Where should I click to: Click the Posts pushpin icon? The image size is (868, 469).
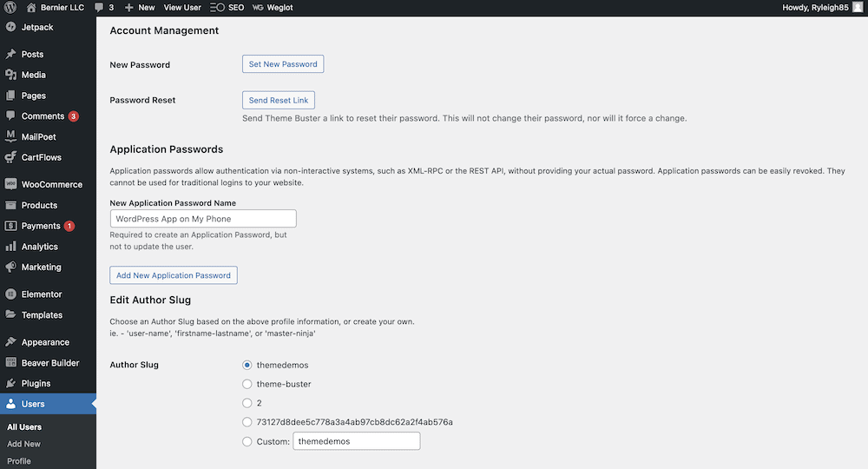[x=10, y=54]
